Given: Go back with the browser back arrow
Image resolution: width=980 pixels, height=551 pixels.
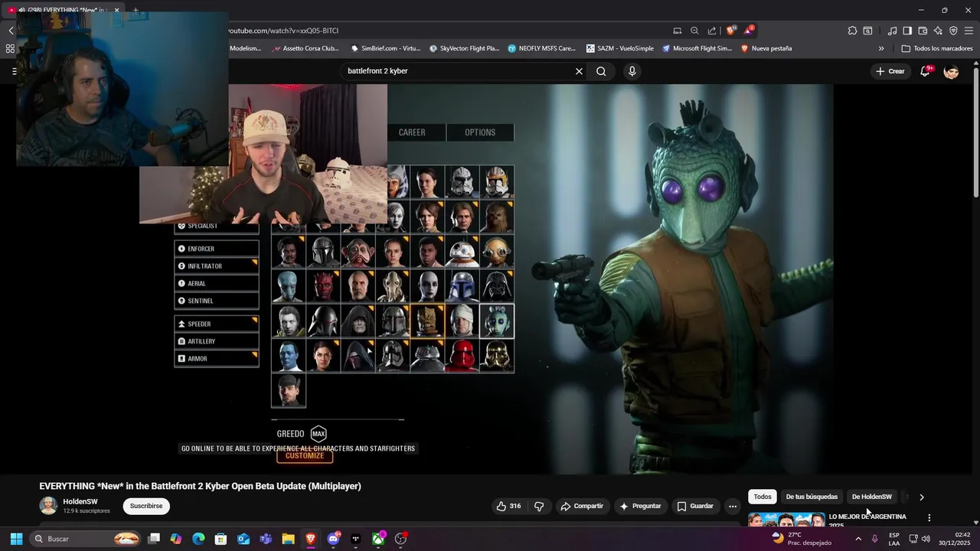Looking at the screenshot, I should click(x=11, y=31).
